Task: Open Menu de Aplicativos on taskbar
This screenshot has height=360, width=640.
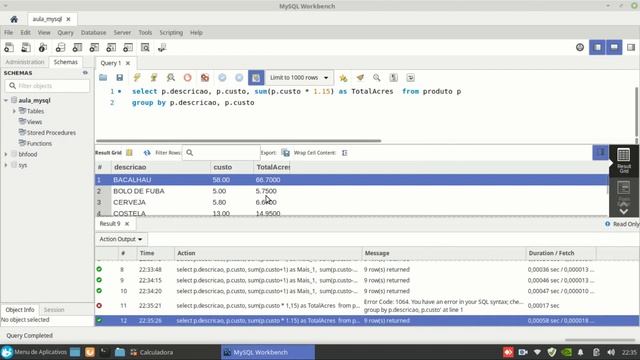Action: (34, 352)
